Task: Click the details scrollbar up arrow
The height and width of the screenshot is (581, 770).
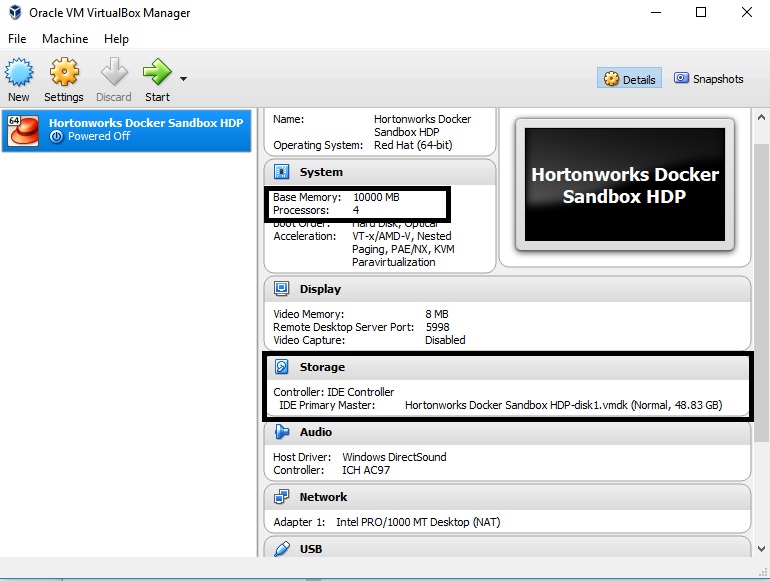Action: [761, 117]
